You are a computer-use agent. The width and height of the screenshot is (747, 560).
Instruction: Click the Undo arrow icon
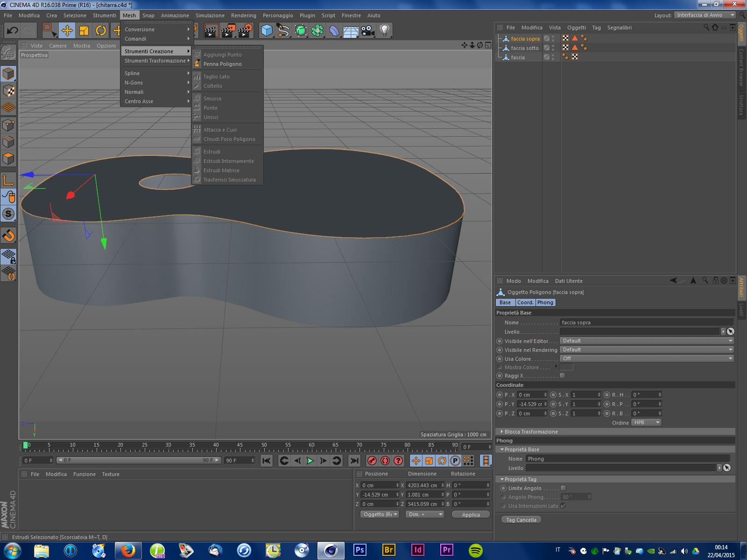(x=13, y=31)
